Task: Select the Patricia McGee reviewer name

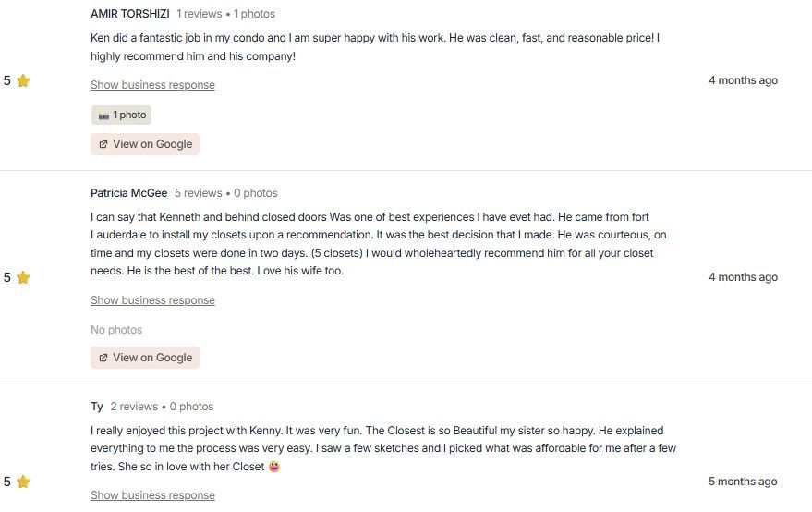Action: click(129, 193)
